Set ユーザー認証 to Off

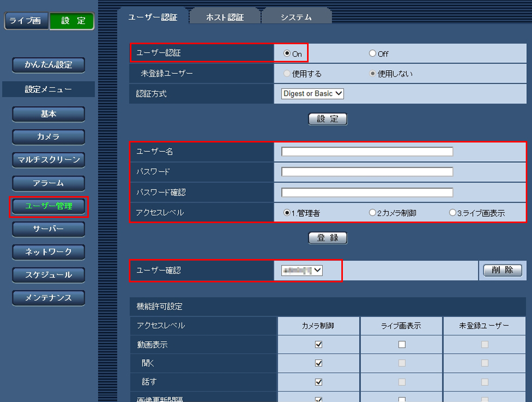pyautogui.click(x=373, y=54)
